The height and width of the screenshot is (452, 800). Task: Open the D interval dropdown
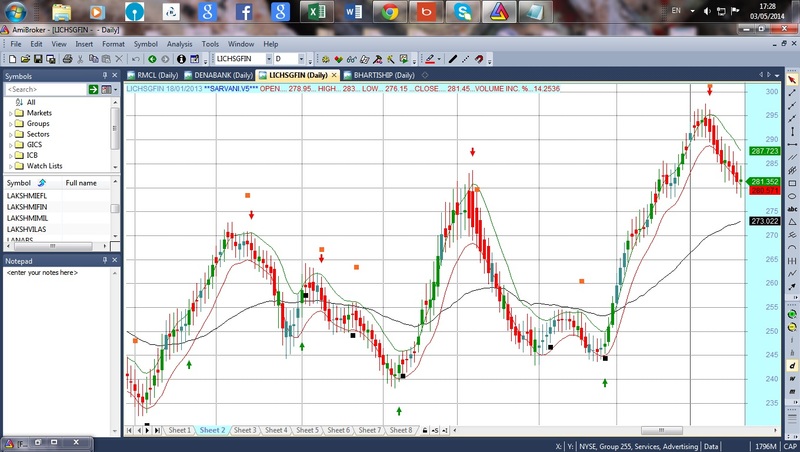(301, 59)
